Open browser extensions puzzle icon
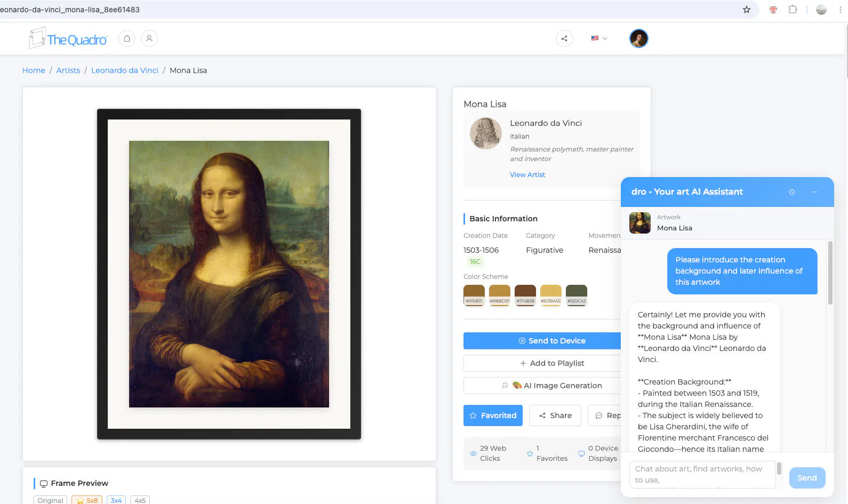848x504 pixels. 793,10
